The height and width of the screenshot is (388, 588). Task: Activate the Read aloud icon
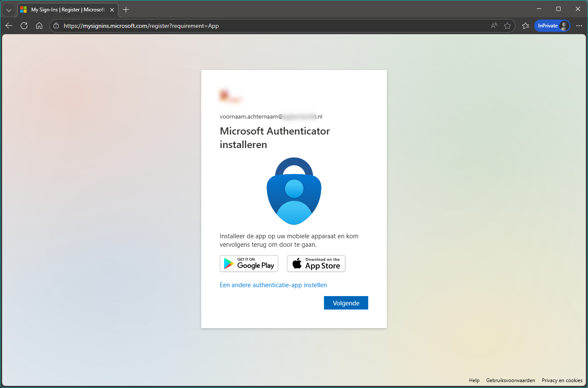494,26
